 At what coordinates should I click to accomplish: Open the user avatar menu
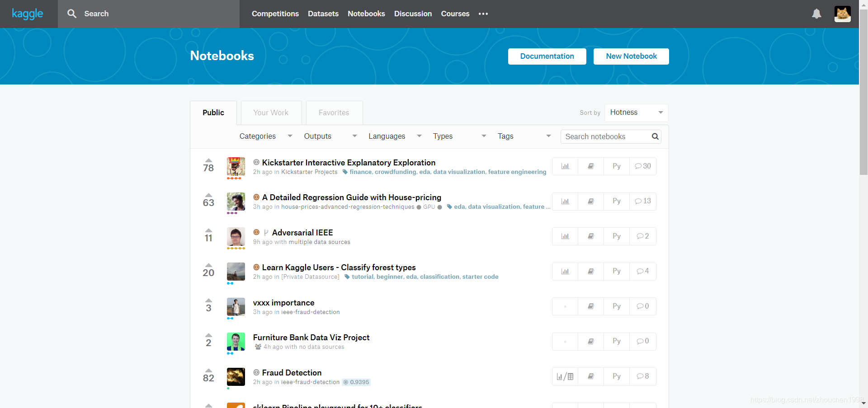point(843,14)
